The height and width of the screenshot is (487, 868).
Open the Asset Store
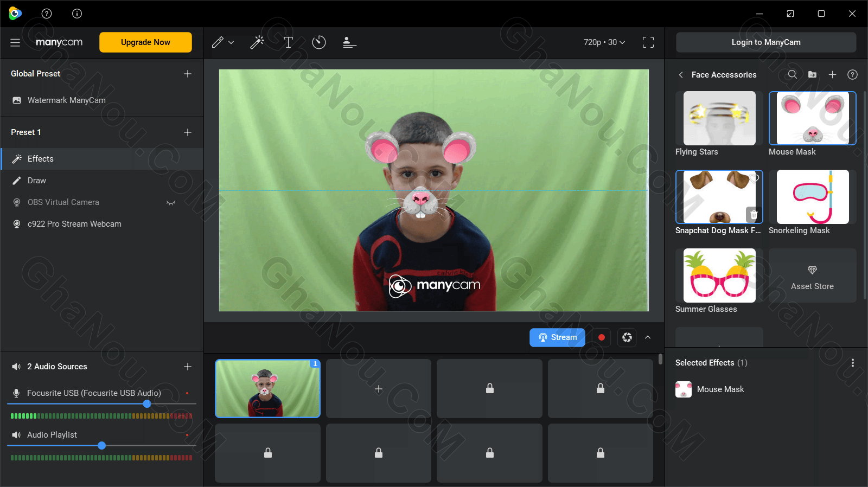813,275
